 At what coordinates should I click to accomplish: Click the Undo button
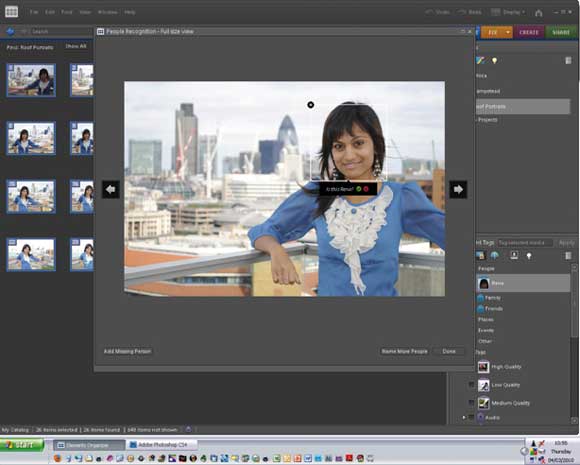[438, 12]
